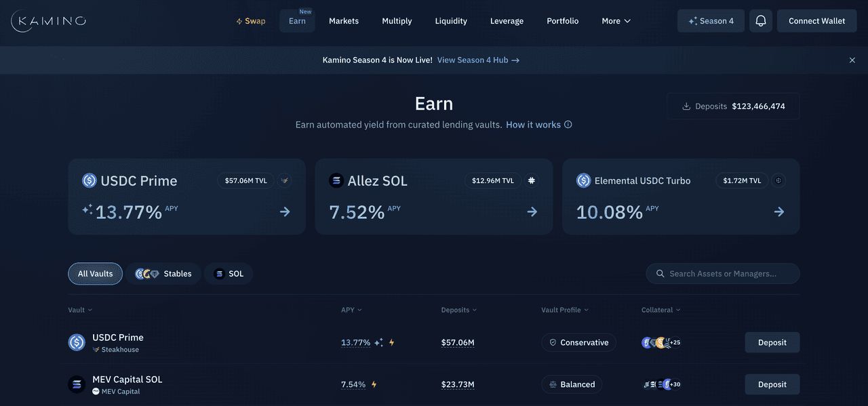Viewport: 868px width, 406px height.
Task: Open the Swap page
Action: pyautogui.click(x=251, y=21)
